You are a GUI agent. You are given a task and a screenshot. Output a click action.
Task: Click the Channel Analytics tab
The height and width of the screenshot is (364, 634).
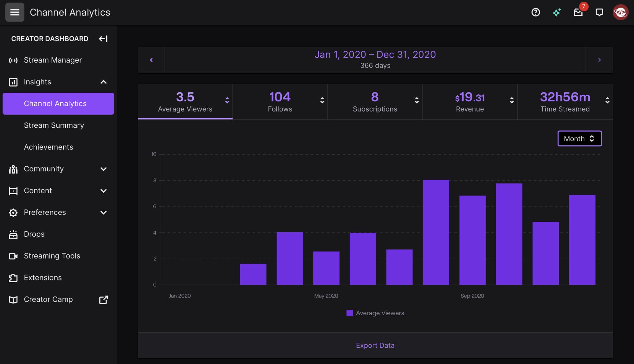55,104
